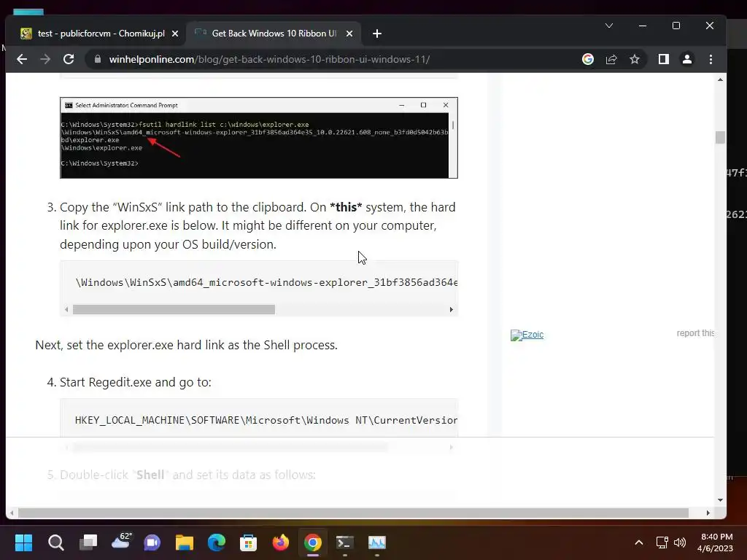Switch to the terminal app in taskbar
747x560 pixels.
tap(345, 542)
